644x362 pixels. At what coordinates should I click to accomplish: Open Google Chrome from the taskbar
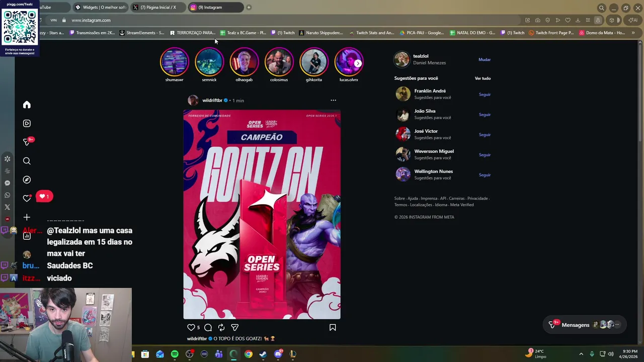[249, 354]
